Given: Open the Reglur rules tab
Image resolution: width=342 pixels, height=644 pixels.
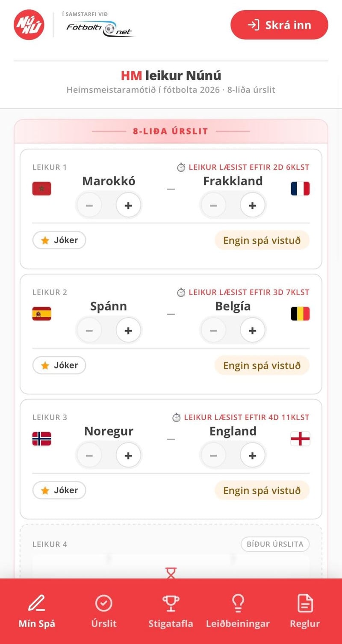Looking at the screenshot, I should click(305, 611).
